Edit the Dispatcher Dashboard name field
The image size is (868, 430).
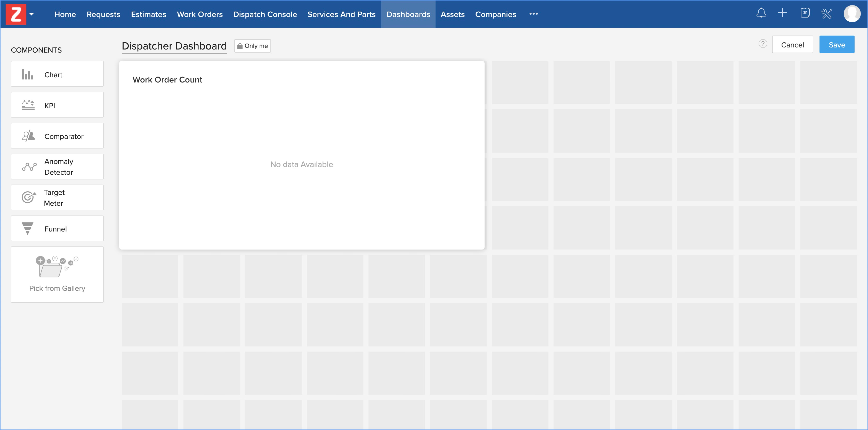[174, 46]
